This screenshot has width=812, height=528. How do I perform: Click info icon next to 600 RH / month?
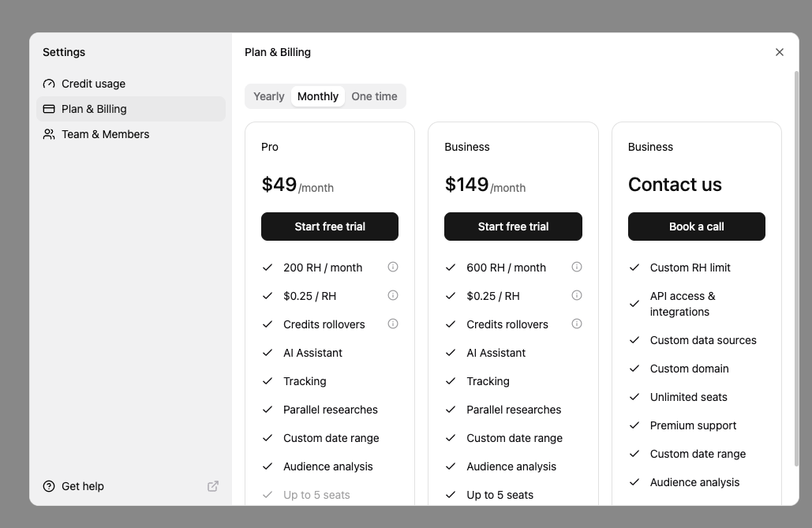click(577, 267)
